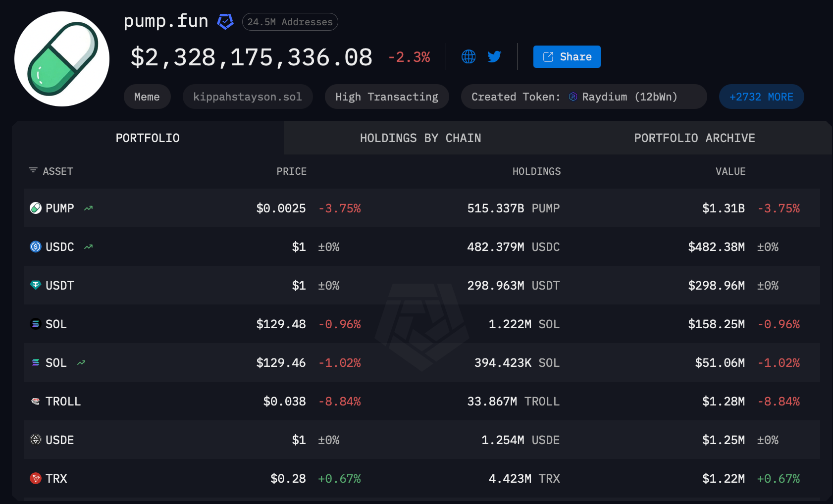Click the PUMP token icon
This screenshot has width=833, height=504.
[x=35, y=208]
